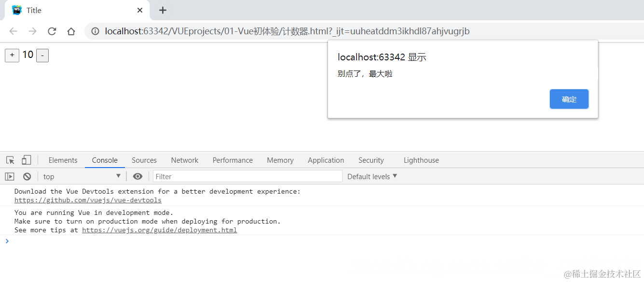
Task: Switch to the Elements tab
Action: click(x=63, y=160)
